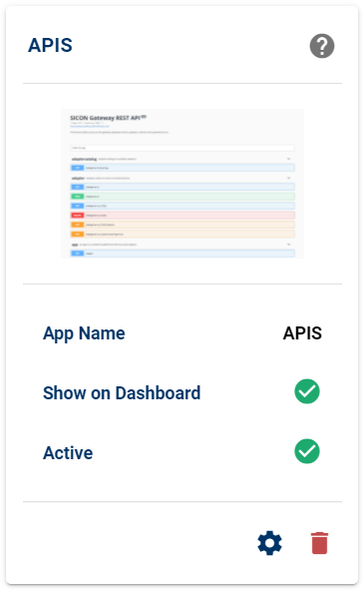The image size is (364, 590).
Task: Open APIS app settings gear
Action: (269, 543)
